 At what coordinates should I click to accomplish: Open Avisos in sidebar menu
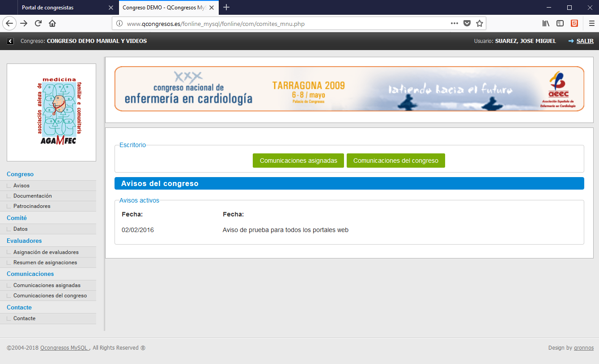(x=21, y=186)
